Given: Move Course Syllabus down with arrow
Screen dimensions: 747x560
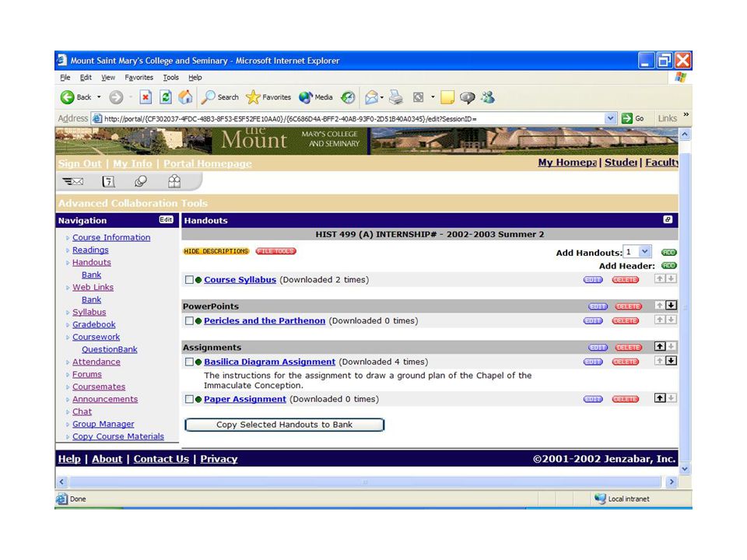Looking at the screenshot, I should click(x=671, y=278).
